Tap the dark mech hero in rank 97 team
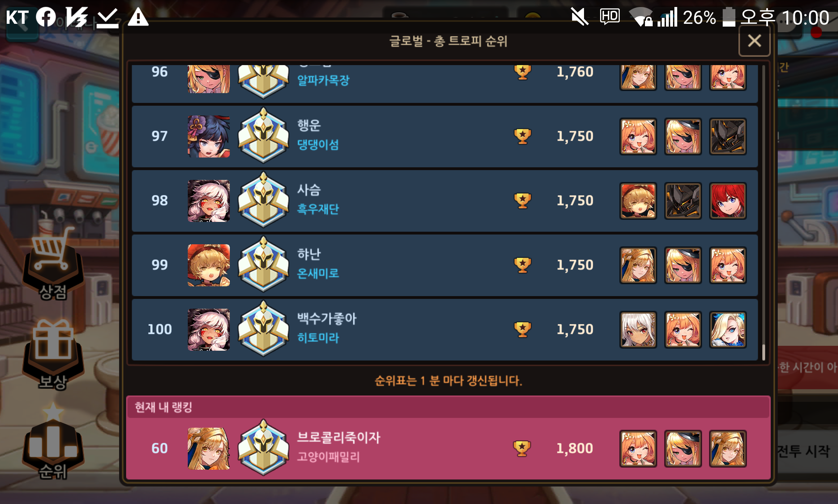This screenshot has width=838, height=504. 728,136
